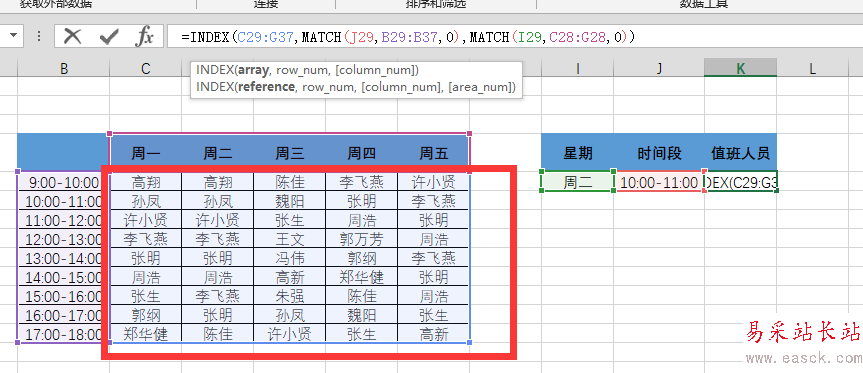Select the 周三 header cell
Viewport: 863px width, 373px height.
click(x=290, y=153)
